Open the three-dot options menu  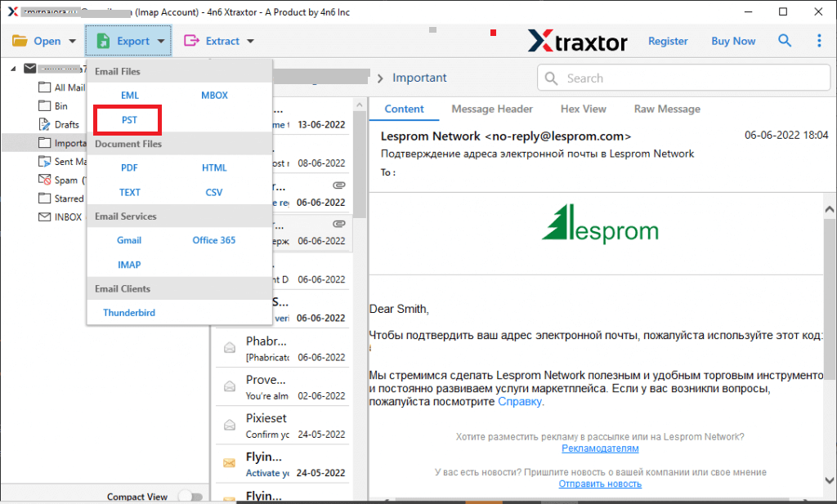coord(819,40)
